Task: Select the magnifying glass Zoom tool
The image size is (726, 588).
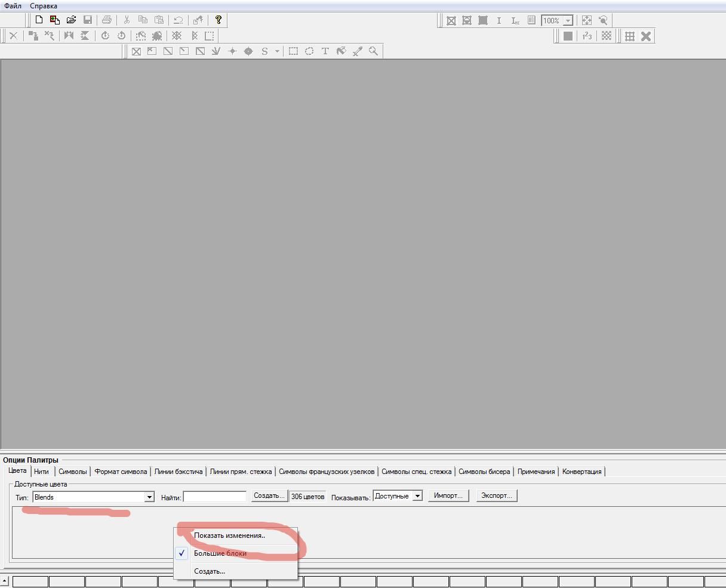Action: tap(373, 51)
